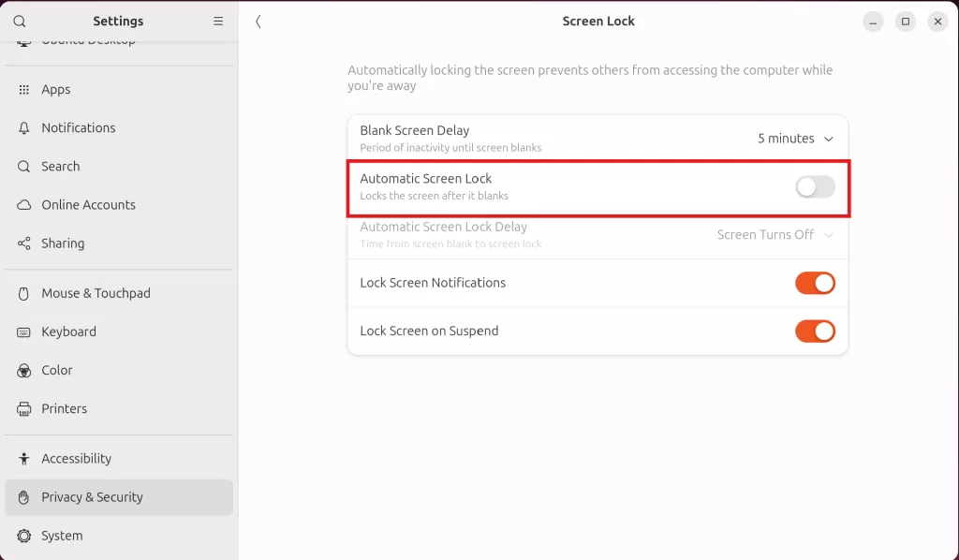The image size is (959, 560).
Task: Click the Notifications bell icon
Action: coord(24,128)
